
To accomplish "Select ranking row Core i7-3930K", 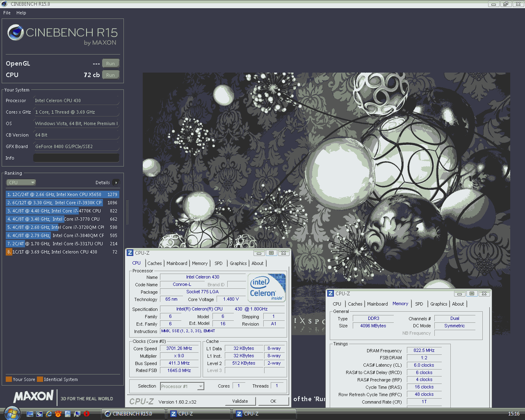I will tap(62, 203).
